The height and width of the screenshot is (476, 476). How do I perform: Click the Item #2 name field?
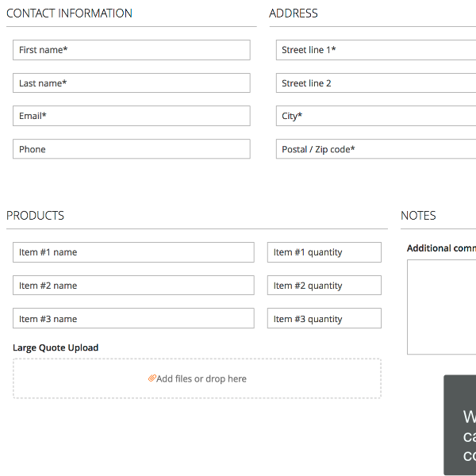(x=133, y=286)
